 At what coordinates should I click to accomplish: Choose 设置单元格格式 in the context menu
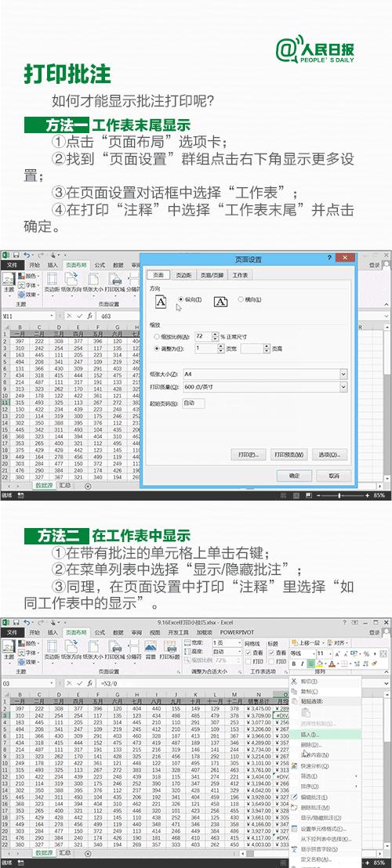[325, 828]
